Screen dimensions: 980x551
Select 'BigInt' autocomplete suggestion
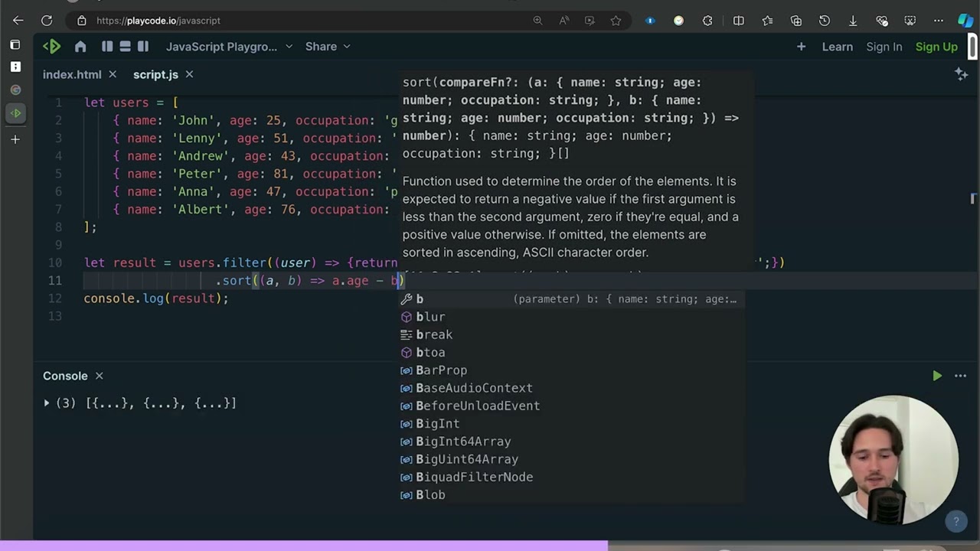pyautogui.click(x=572, y=424)
